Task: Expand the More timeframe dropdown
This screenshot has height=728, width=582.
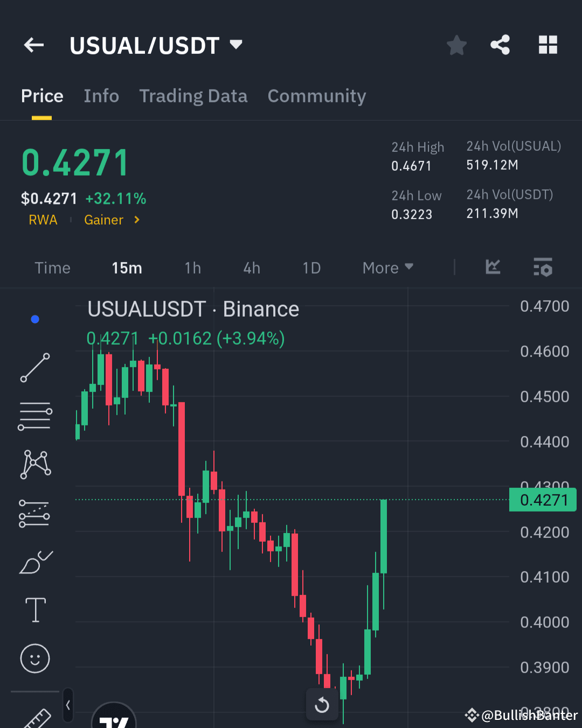Action: 387,268
